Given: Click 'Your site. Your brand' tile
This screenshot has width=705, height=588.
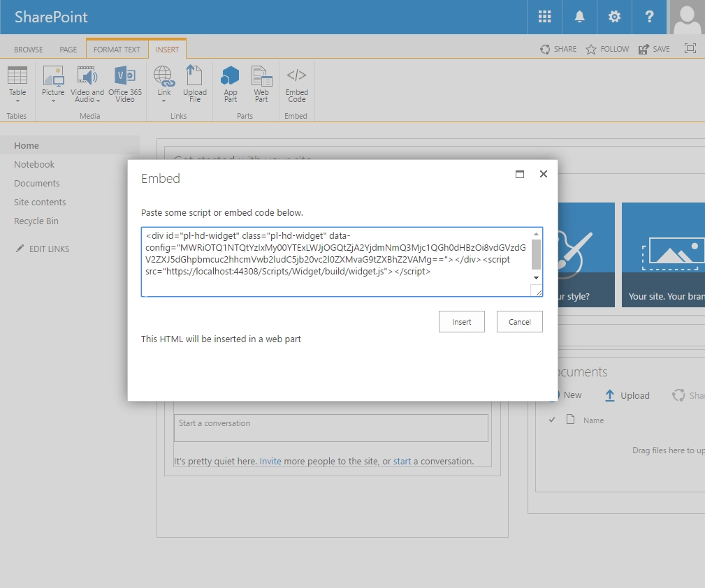Looking at the screenshot, I should pos(663,255).
